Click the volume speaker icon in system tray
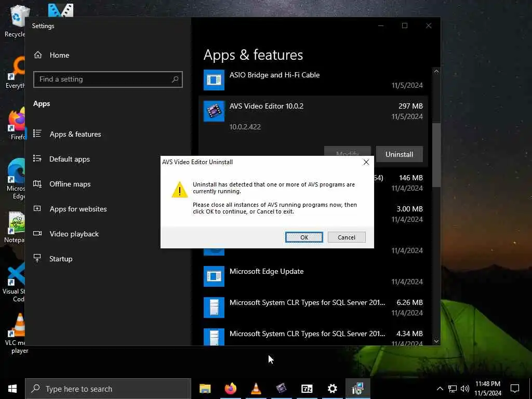 (465, 389)
